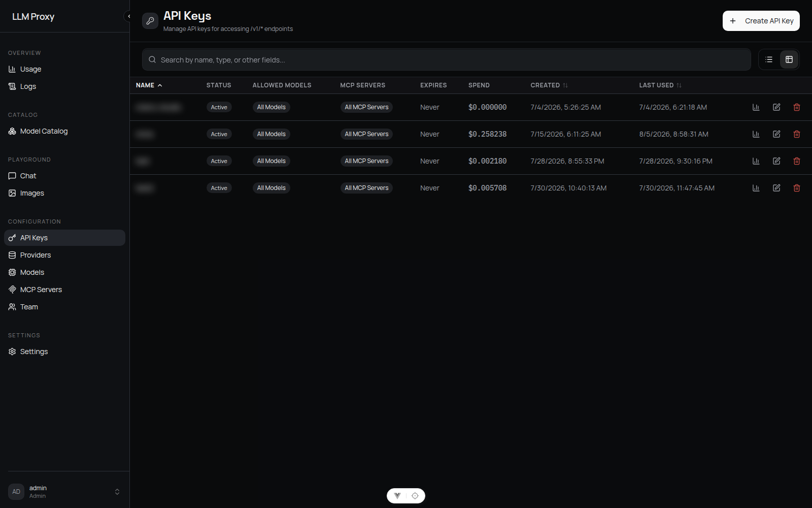812x508 pixels.
Task: Open usage stats for the $0.005708 key
Action: (756, 188)
